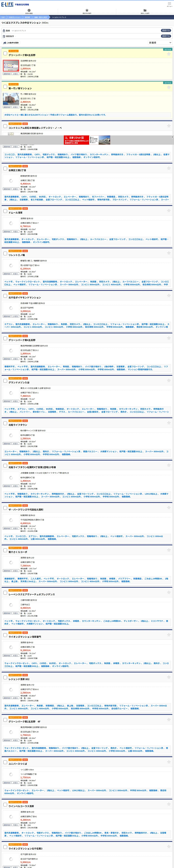Viewport: 174px width, 868px height.
Task: Go to TOP in breadcrumb
Action: [3, 17]
